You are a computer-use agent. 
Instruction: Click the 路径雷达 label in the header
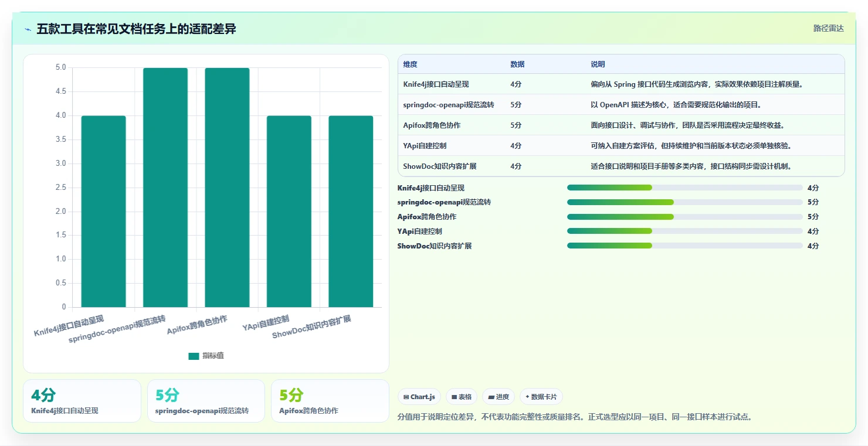pos(829,28)
